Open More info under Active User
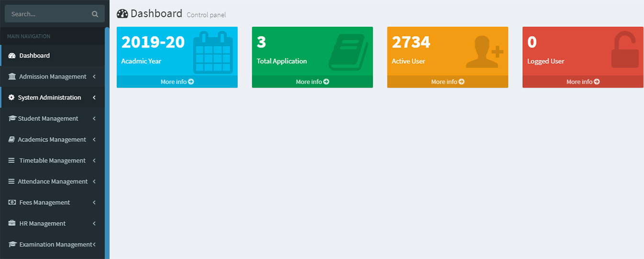The width and height of the screenshot is (644, 259). click(448, 82)
